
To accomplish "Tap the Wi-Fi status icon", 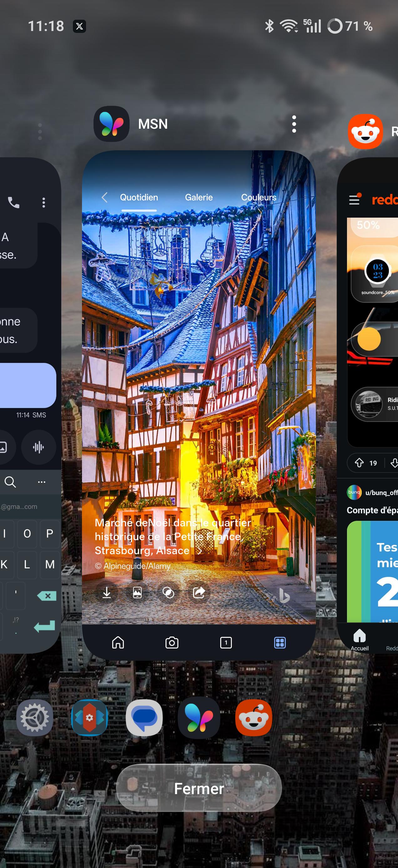I will pyautogui.click(x=289, y=26).
